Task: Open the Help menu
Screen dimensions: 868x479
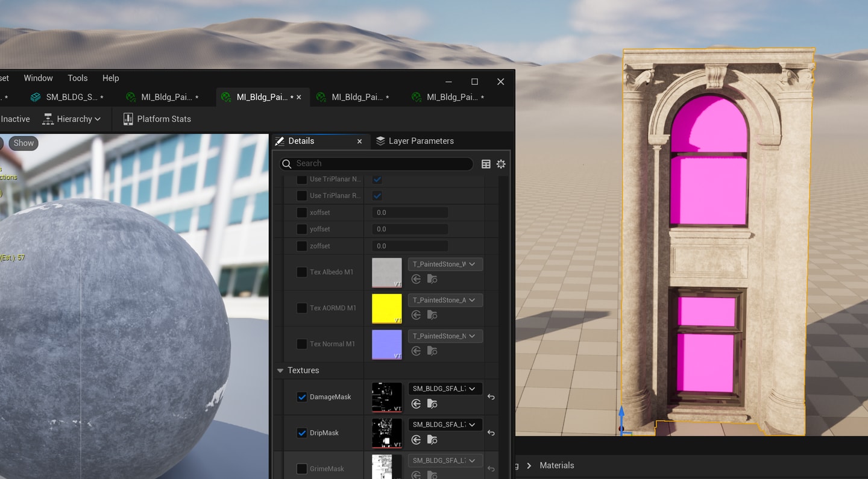Action: click(x=111, y=78)
